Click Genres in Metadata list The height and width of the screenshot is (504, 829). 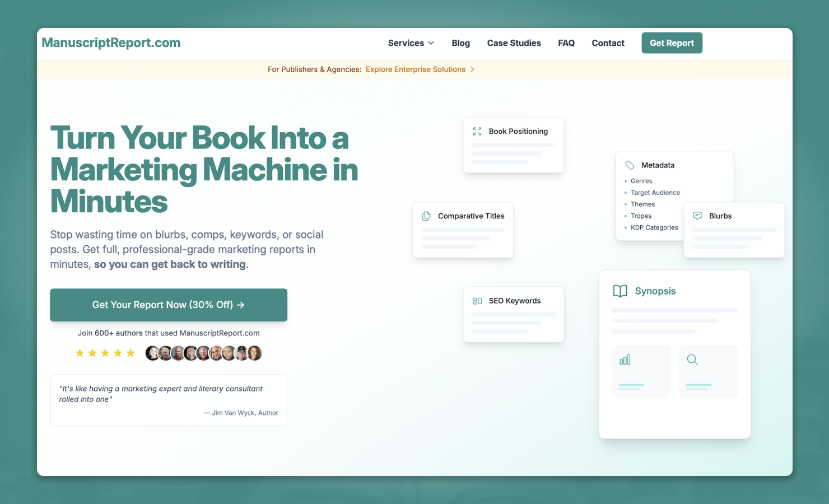pyautogui.click(x=641, y=181)
